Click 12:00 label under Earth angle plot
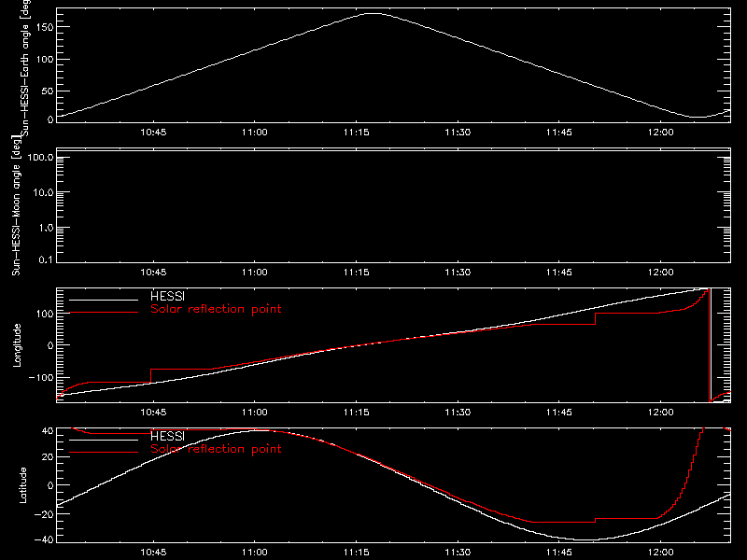 (661, 132)
